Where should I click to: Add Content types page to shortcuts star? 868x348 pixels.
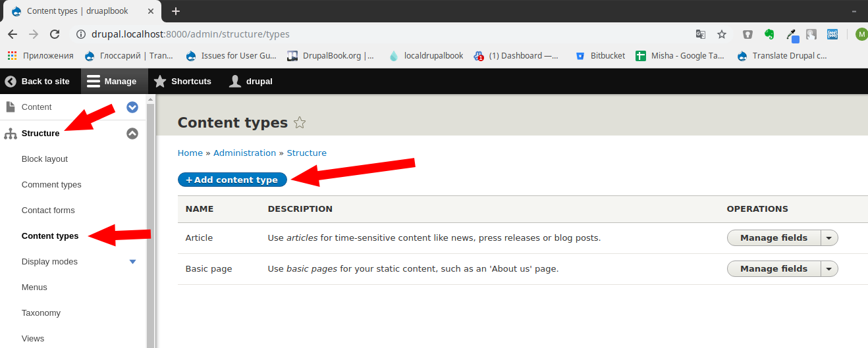pos(300,122)
